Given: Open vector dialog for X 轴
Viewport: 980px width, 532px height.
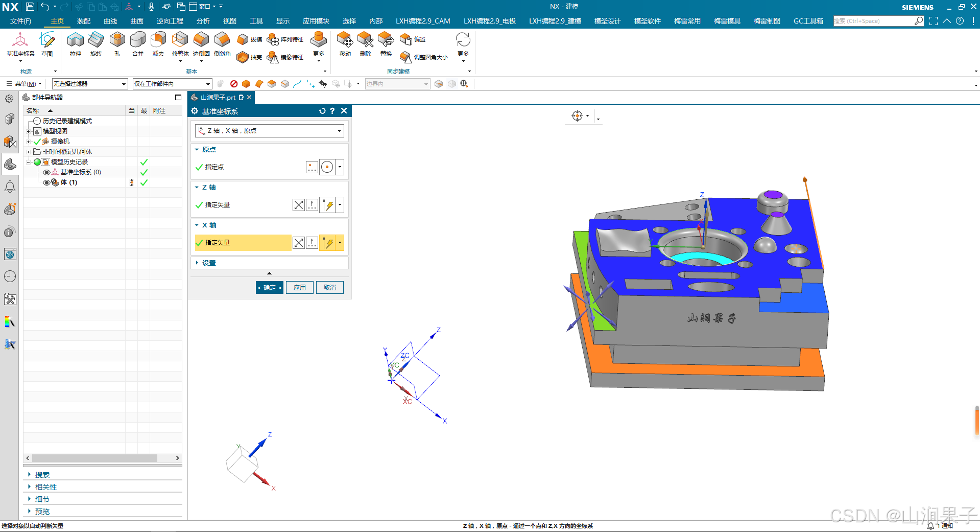Looking at the screenshot, I should [x=312, y=243].
